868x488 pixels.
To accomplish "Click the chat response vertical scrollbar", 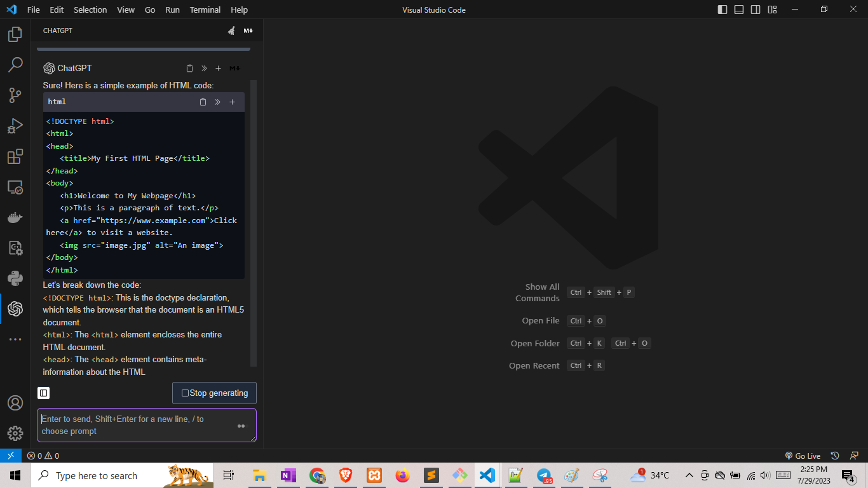I will click(x=254, y=222).
